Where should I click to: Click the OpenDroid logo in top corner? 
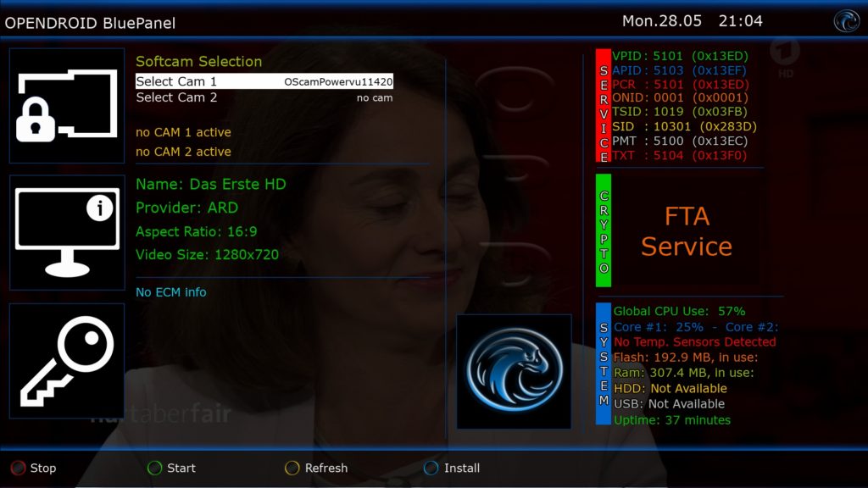(847, 21)
